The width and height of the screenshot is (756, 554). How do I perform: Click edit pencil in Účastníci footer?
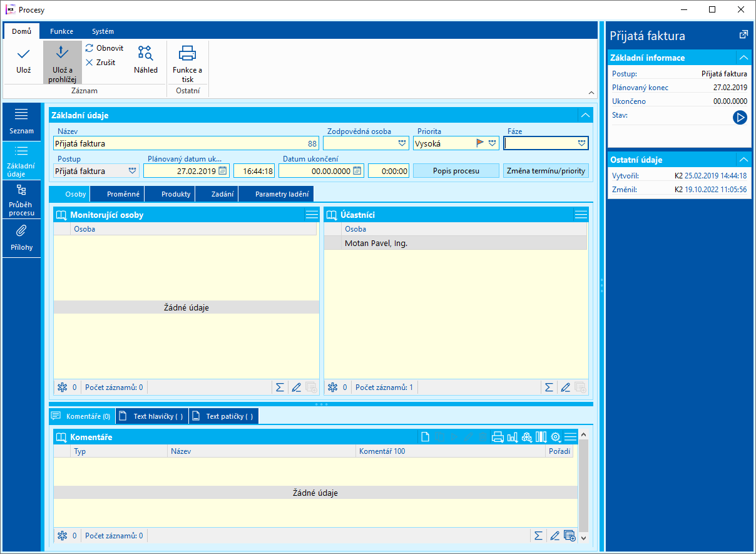tap(565, 387)
